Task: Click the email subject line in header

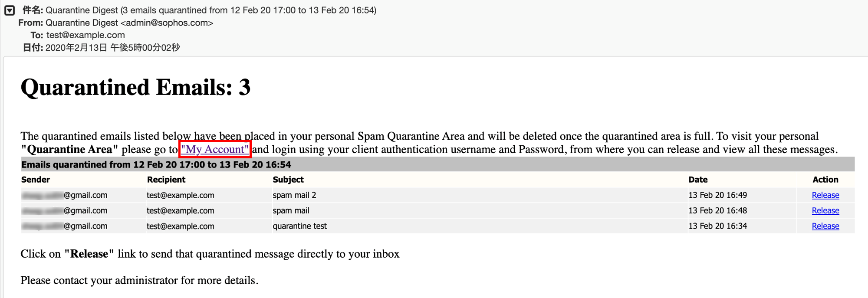Action: click(x=211, y=10)
